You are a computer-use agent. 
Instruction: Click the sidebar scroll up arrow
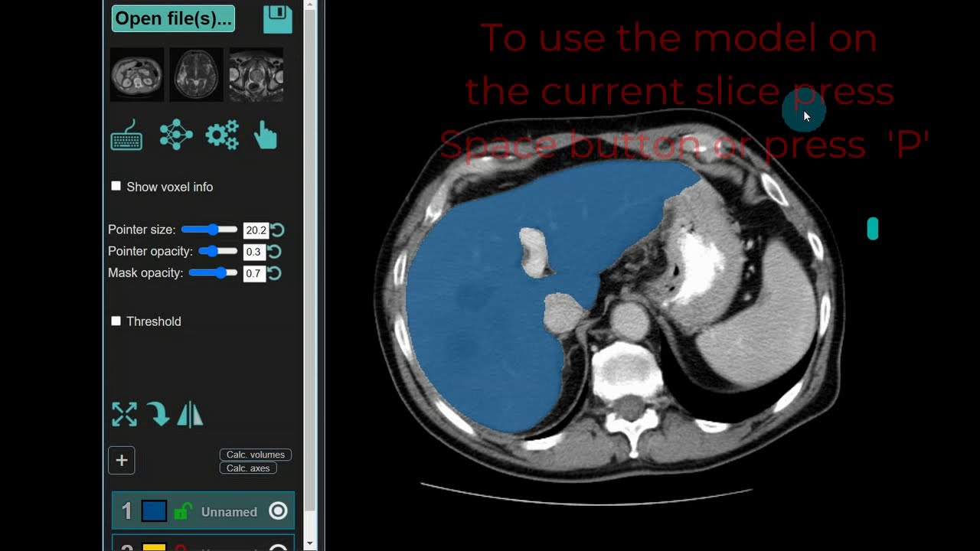click(310, 6)
